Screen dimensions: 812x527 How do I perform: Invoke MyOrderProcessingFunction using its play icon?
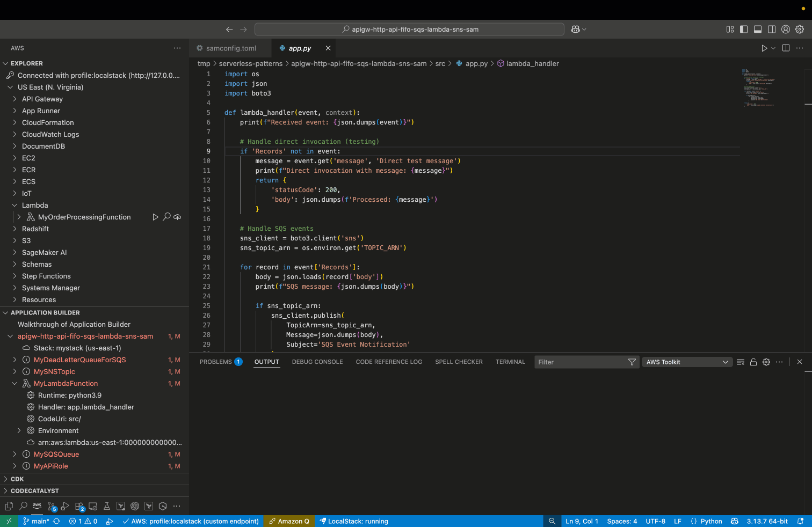coord(155,217)
